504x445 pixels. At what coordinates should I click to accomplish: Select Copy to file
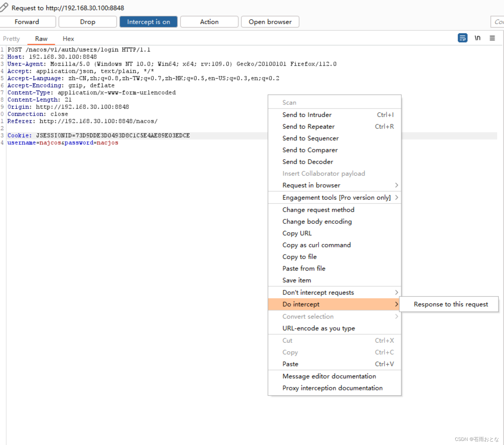pyautogui.click(x=335, y=257)
